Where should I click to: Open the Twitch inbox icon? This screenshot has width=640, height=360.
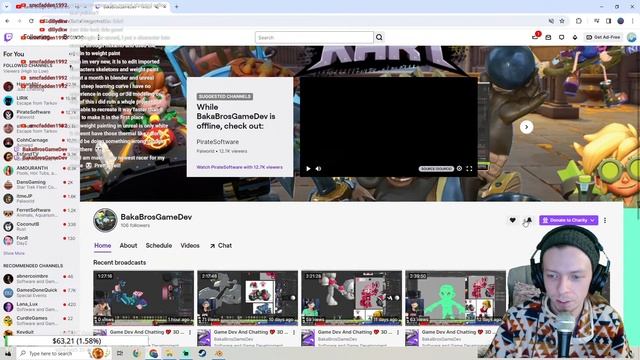548,38
